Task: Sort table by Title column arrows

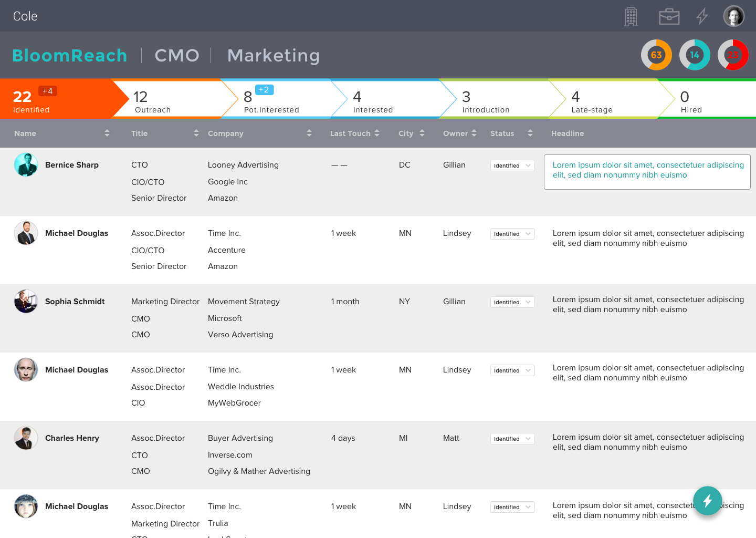Action: (x=196, y=133)
